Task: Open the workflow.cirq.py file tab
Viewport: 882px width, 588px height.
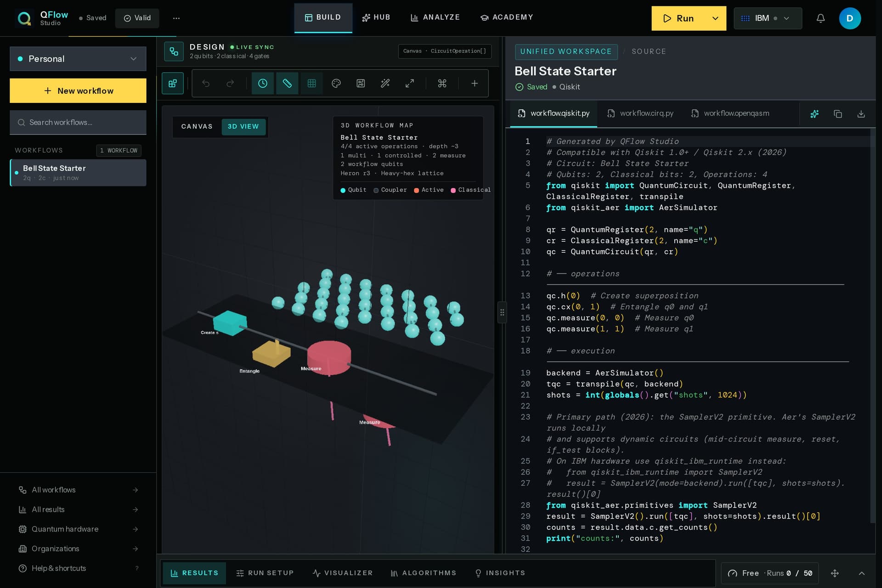Action: tap(640, 113)
